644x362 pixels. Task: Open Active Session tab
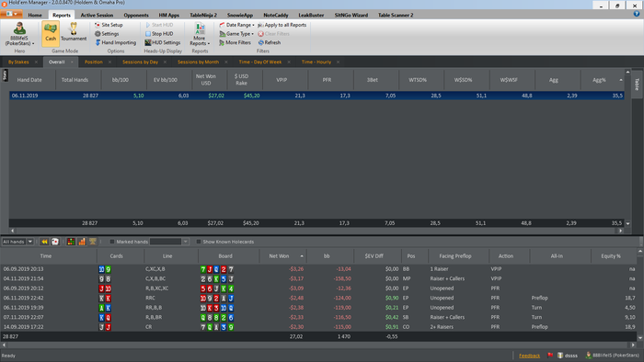pos(97,16)
